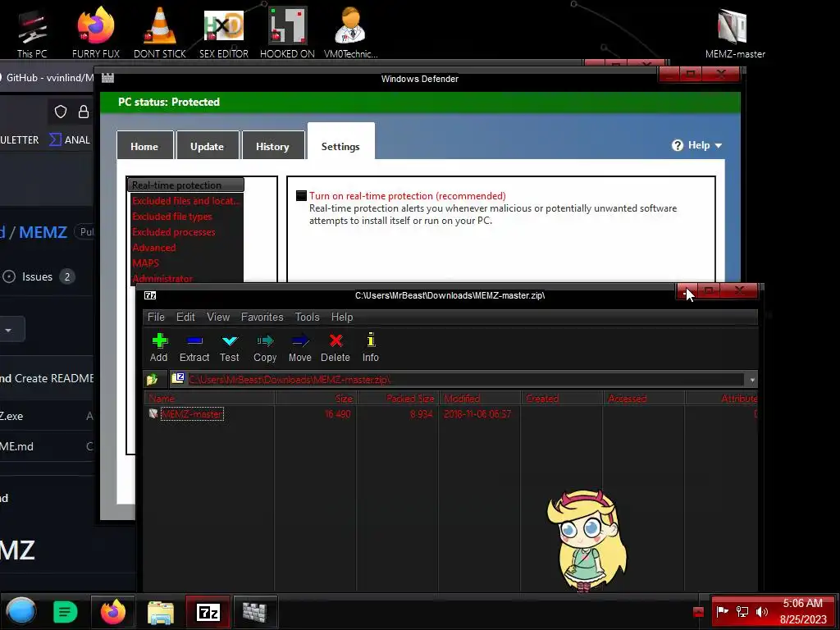
Task: Open HOOKED ON desktop shortcut
Action: tap(287, 32)
